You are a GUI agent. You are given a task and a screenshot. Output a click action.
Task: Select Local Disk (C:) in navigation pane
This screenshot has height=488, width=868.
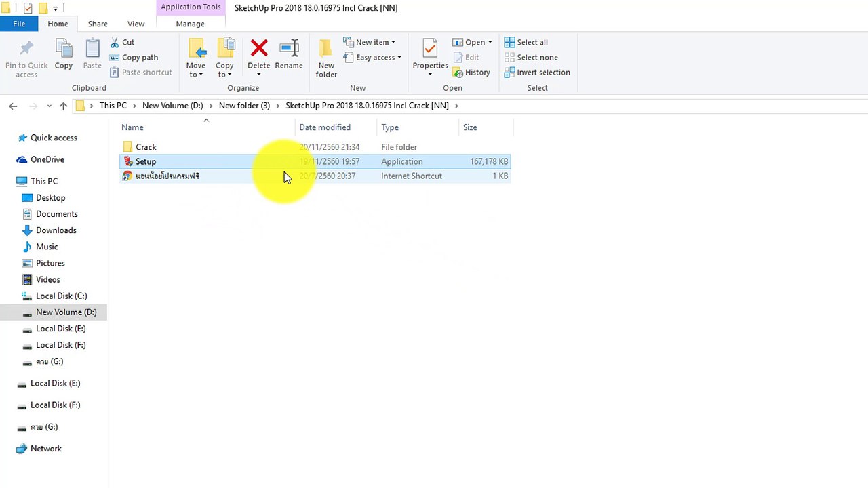pos(62,296)
